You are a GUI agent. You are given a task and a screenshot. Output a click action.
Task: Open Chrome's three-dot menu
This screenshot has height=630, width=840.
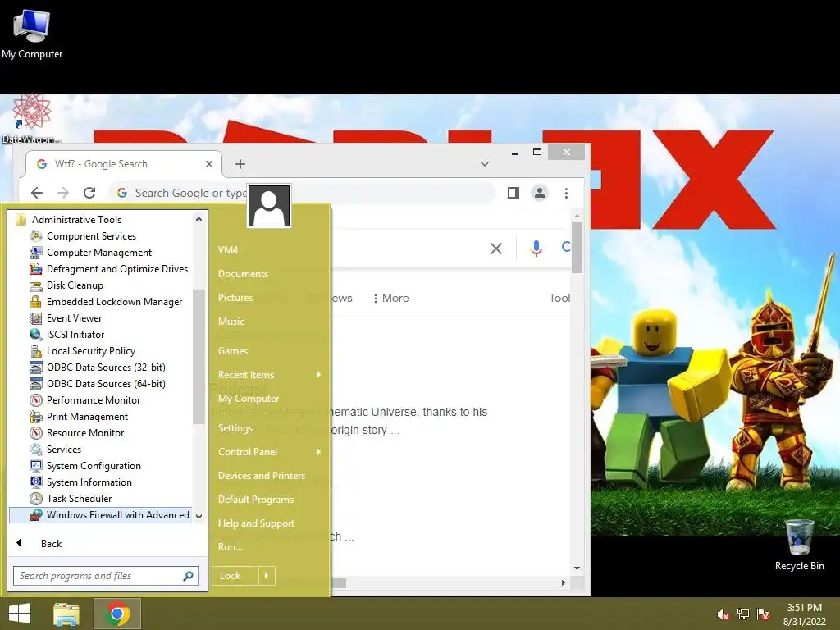pyautogui.click(x=566, y=193)
